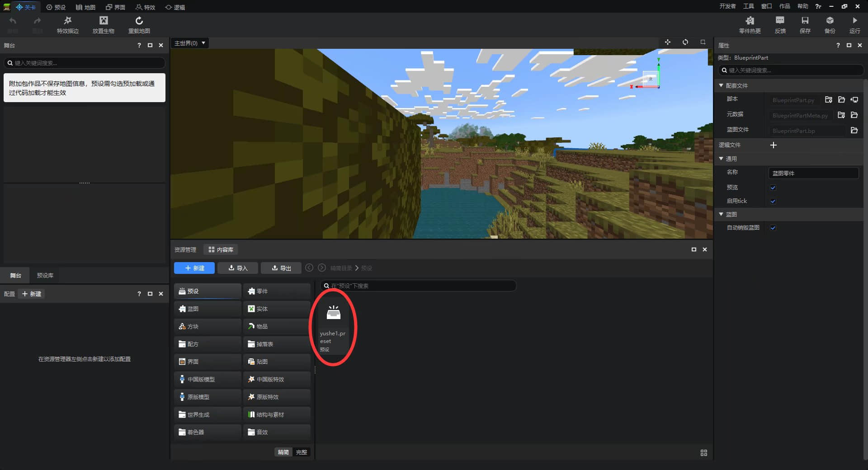The height and width of the screenshot is (470, 868).
Task: Open the 工具 menu
Action: coord(749,6)
